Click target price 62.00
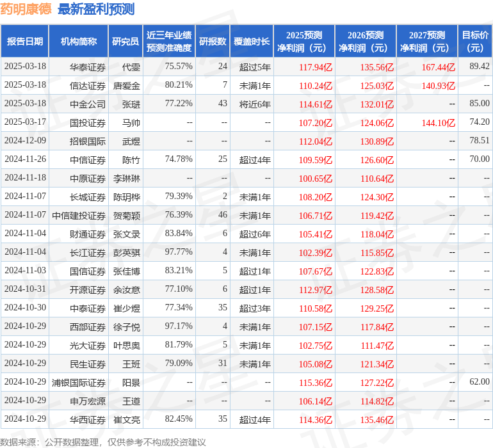The width and height of the screenshot is (493, 448). [x=480, y=381]
